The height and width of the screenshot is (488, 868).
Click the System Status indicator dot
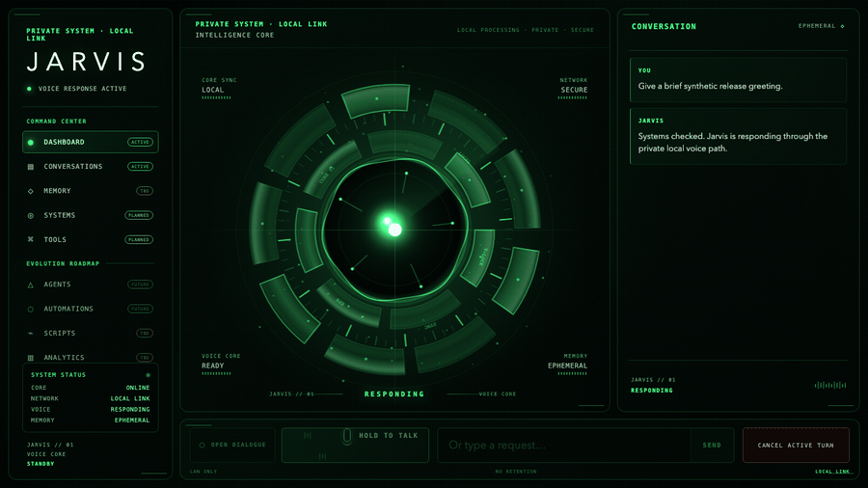pyautogui.click(x=148, y=374)
